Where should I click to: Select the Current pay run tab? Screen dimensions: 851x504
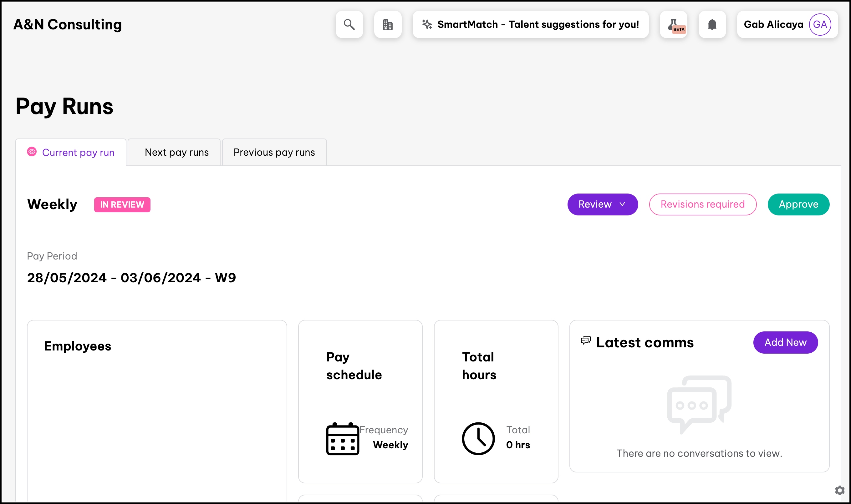78,153
